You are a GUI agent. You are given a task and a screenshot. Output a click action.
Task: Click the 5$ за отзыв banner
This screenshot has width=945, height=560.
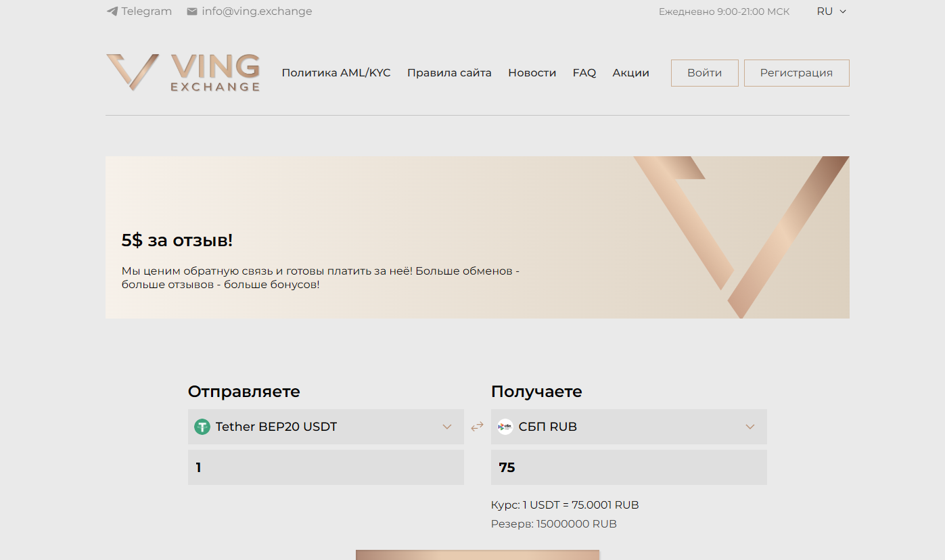[478, 237]
